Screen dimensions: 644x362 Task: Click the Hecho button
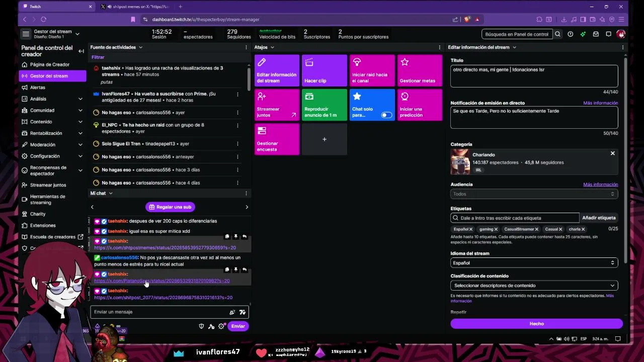tap(536, 324)
